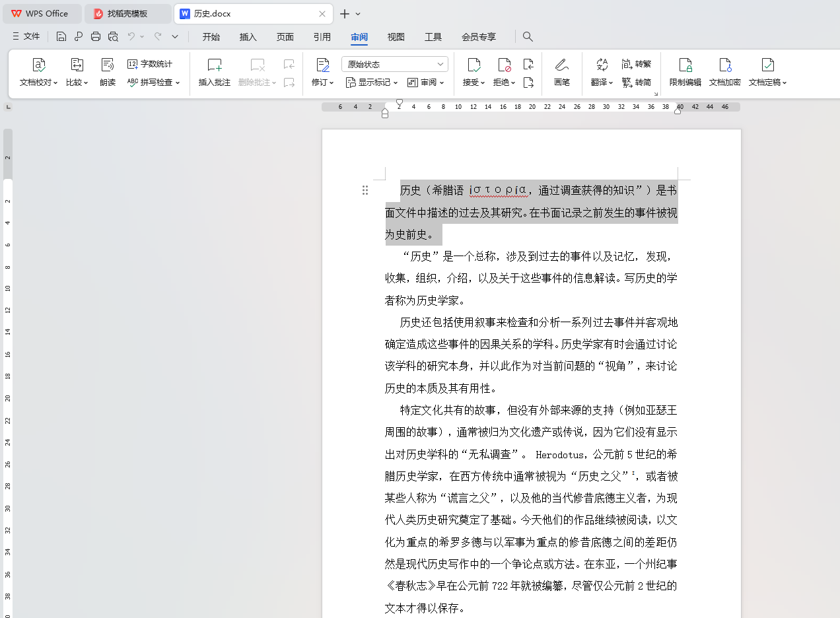Click the 拒绝 reject change icon
The height and width of the screenshot is (618, 840).
tap(505, 65)
